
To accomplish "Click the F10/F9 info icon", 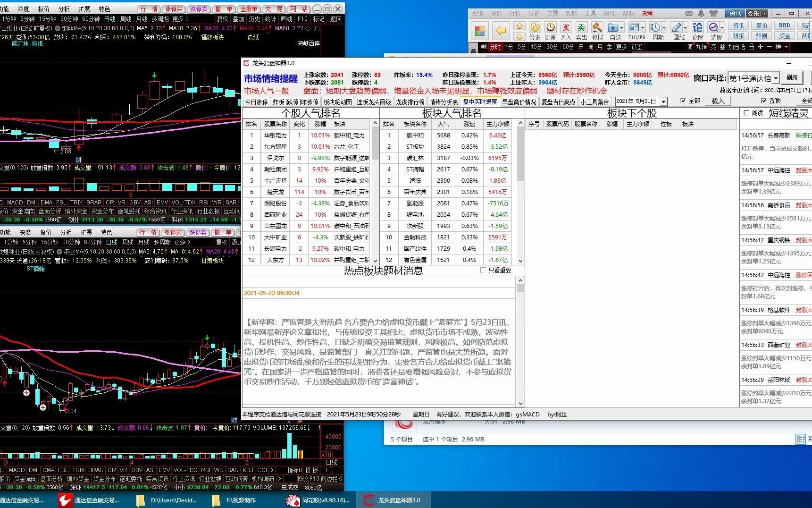I will point(634,28).
